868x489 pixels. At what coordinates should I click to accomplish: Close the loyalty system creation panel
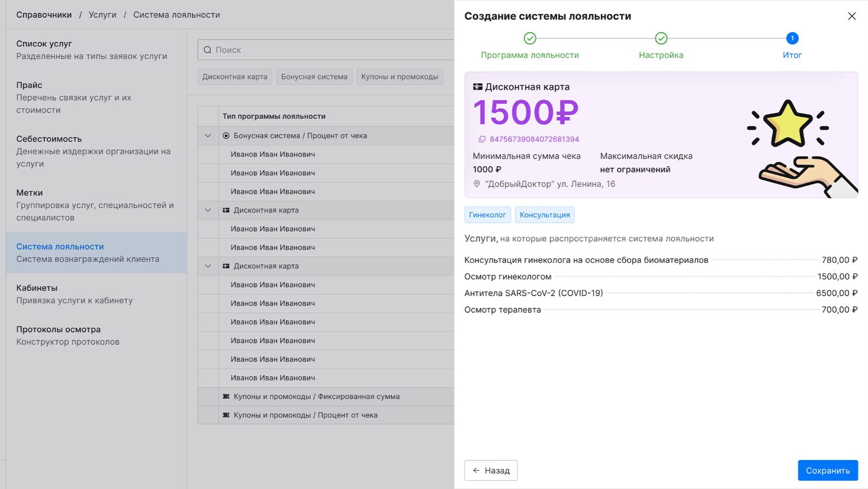point(851,16)
